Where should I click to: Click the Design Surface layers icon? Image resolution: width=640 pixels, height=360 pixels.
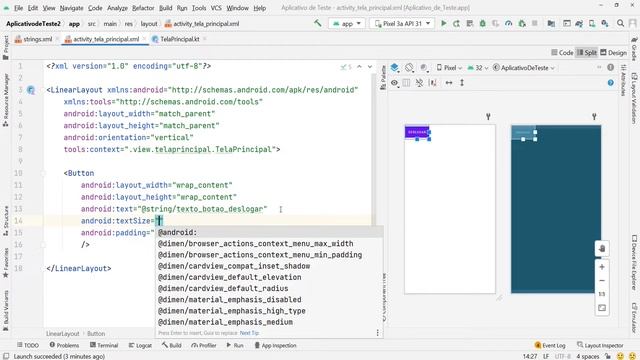pos(394,68)
